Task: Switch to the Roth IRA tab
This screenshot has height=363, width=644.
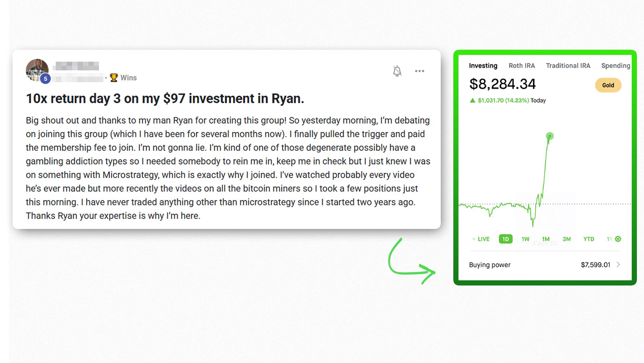Action: click(522, 66)
